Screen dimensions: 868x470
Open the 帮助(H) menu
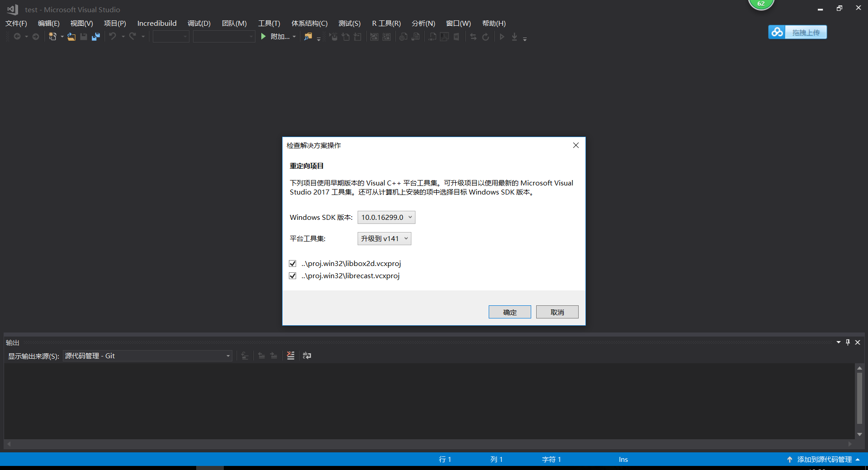(494, 23)
